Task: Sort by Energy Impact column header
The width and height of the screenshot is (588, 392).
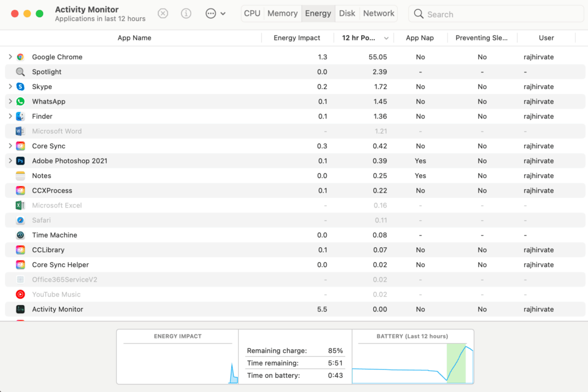Action: (x=297, y=38)
